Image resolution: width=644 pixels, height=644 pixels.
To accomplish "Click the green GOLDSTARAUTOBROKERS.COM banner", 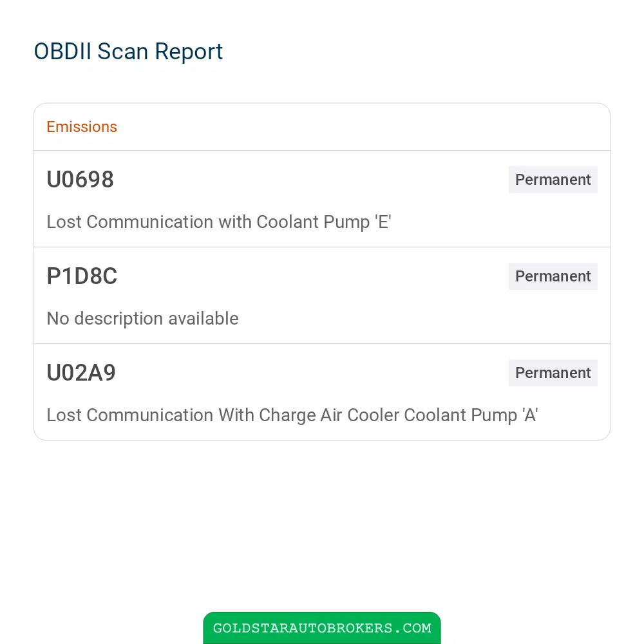I will click(322, 627).
